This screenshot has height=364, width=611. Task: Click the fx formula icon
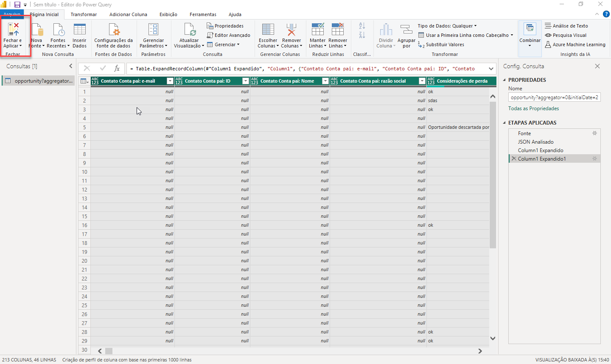click(x=117, y=68)
